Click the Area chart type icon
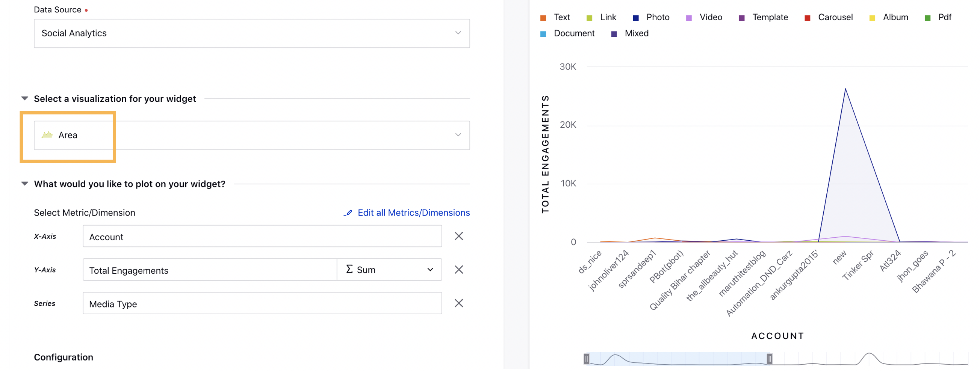 pos(47,135)
